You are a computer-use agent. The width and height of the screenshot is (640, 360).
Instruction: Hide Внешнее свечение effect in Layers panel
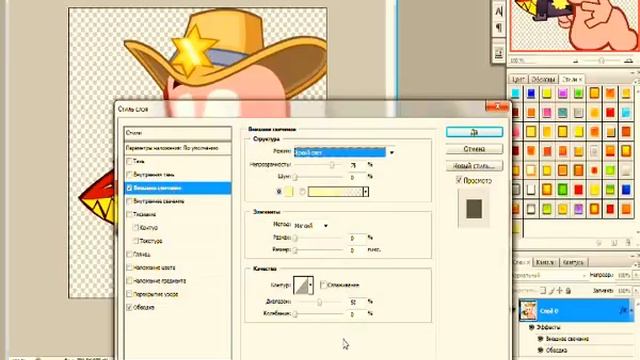pos(540,339)
